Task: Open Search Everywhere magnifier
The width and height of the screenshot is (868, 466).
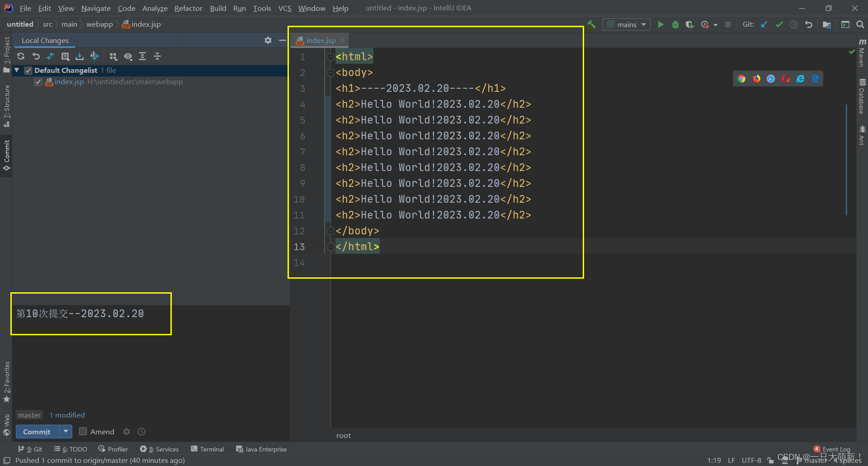Action: [860, 24]
